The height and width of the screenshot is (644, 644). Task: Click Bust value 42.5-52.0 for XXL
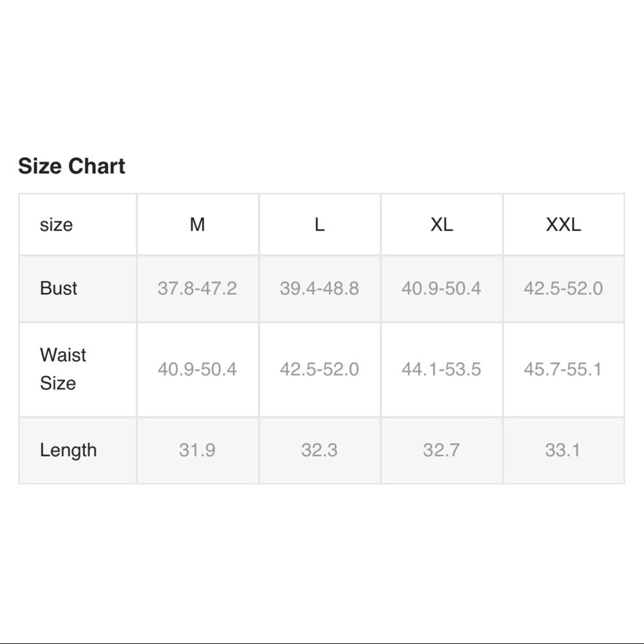coord(563,288)
